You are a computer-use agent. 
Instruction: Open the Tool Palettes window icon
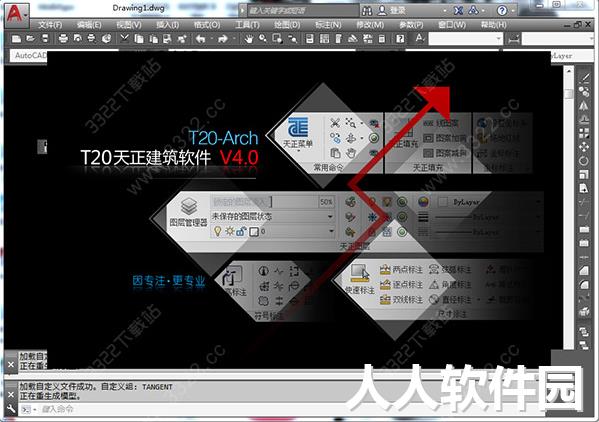pos(338,39)
